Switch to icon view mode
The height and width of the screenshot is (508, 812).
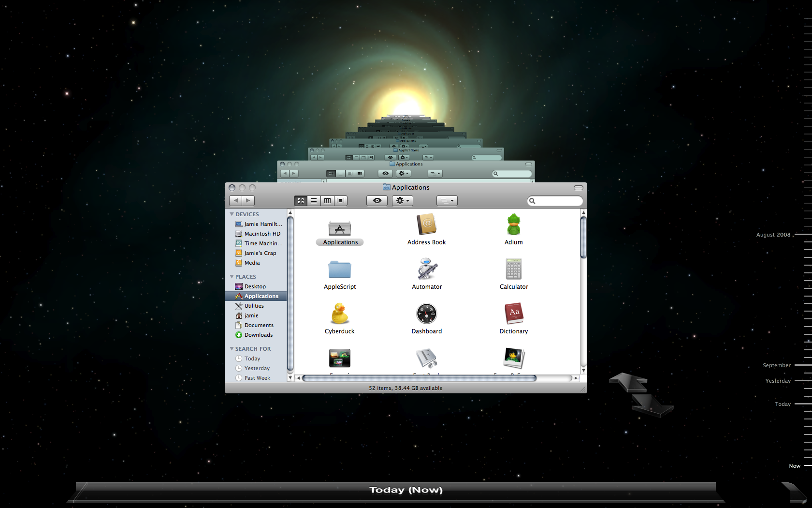pos(301,201)
